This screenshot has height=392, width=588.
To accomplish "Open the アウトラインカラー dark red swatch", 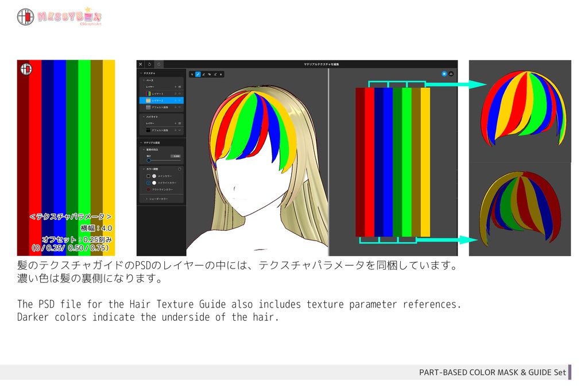I will [149, 189].
